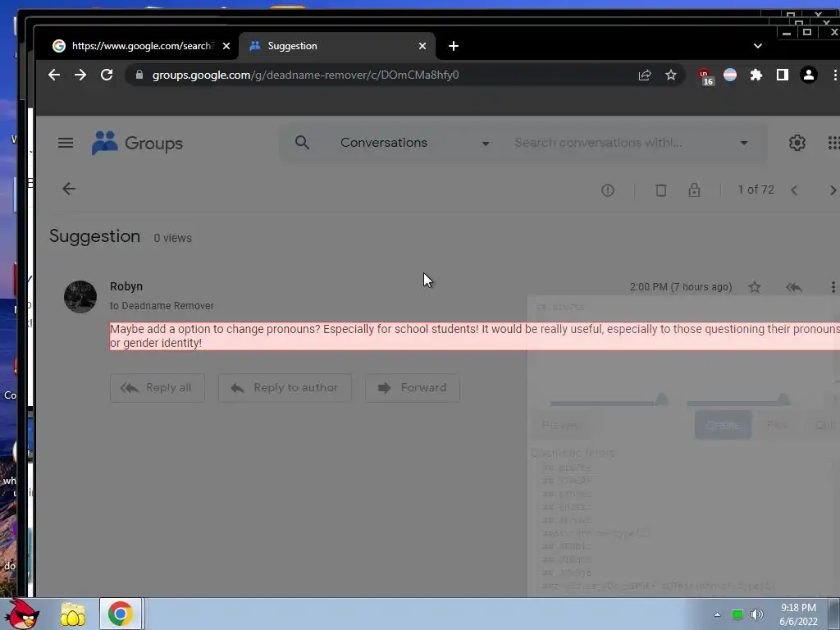Viewport: 840px width, 630px height.
Task: Toggle the Chrome side panel
Action: (x=782, y=75)
